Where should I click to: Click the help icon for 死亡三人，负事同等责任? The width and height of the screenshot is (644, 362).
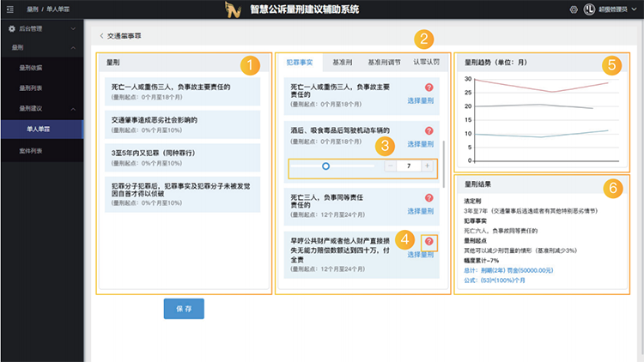point(428,198)
